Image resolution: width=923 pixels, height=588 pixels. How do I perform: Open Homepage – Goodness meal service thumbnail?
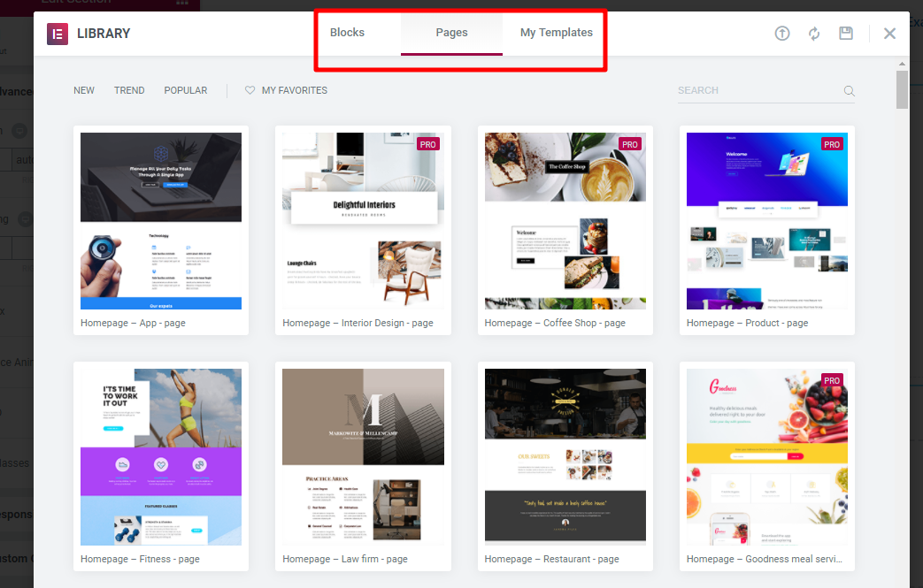coord(767,457)
